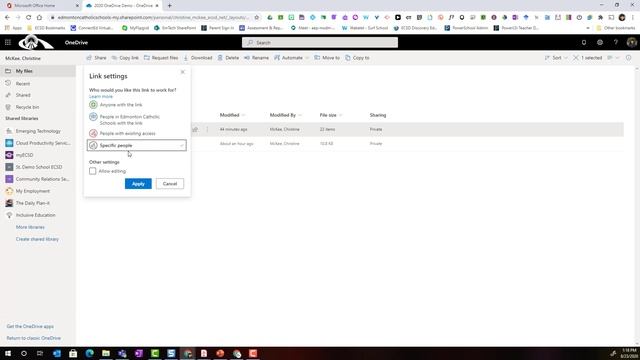
Task: Open the Automate dropdown
Action: (291, 58)
